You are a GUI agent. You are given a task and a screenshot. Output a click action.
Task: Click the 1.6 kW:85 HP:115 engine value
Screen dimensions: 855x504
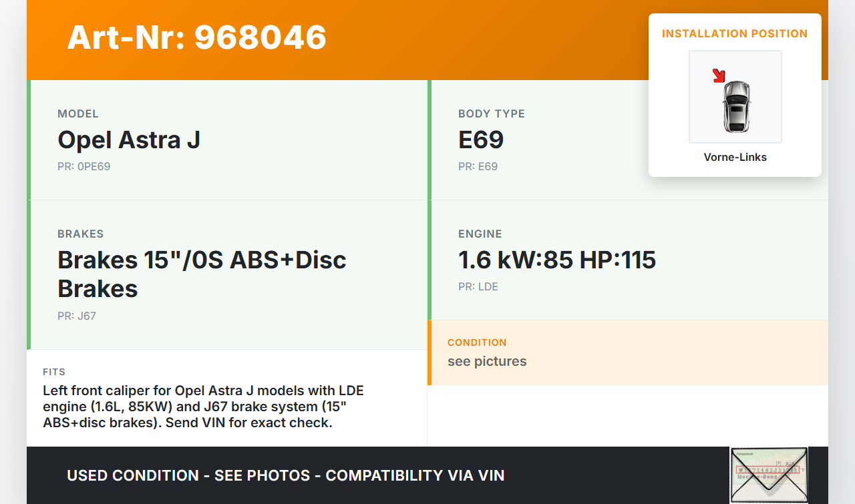point(556,260)
